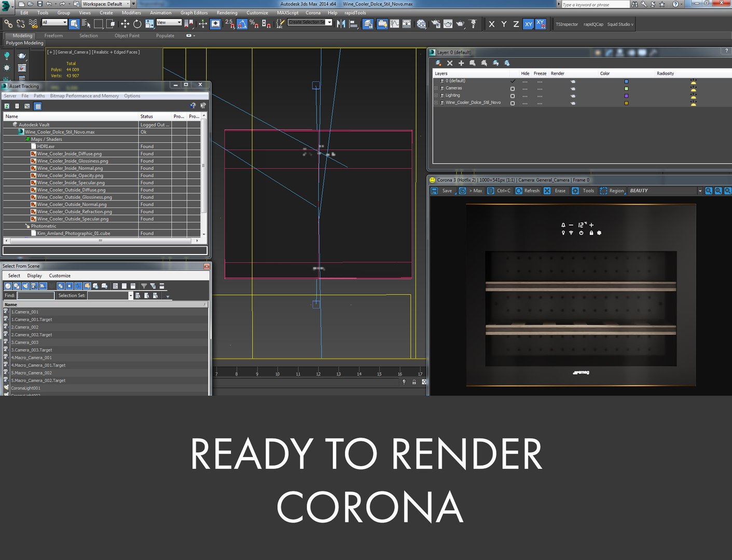Click Region button in Corona frame buffer
This screenshot has height=560, width=732.
612,191
